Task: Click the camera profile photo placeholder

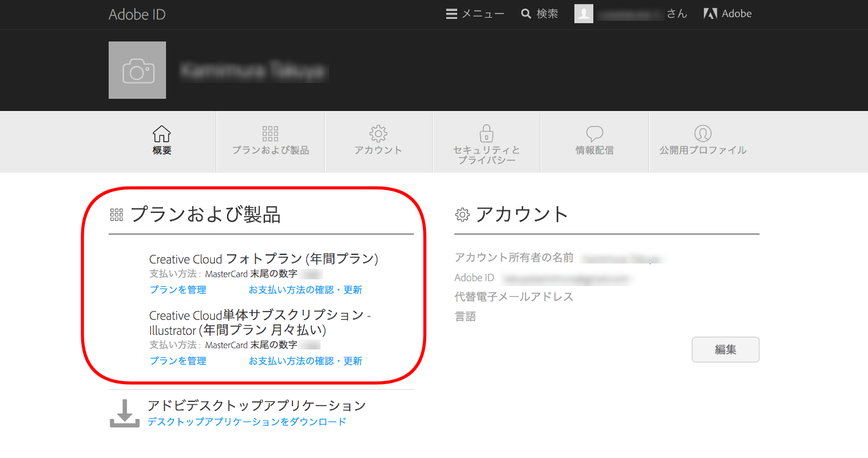Action: point(137,70)
